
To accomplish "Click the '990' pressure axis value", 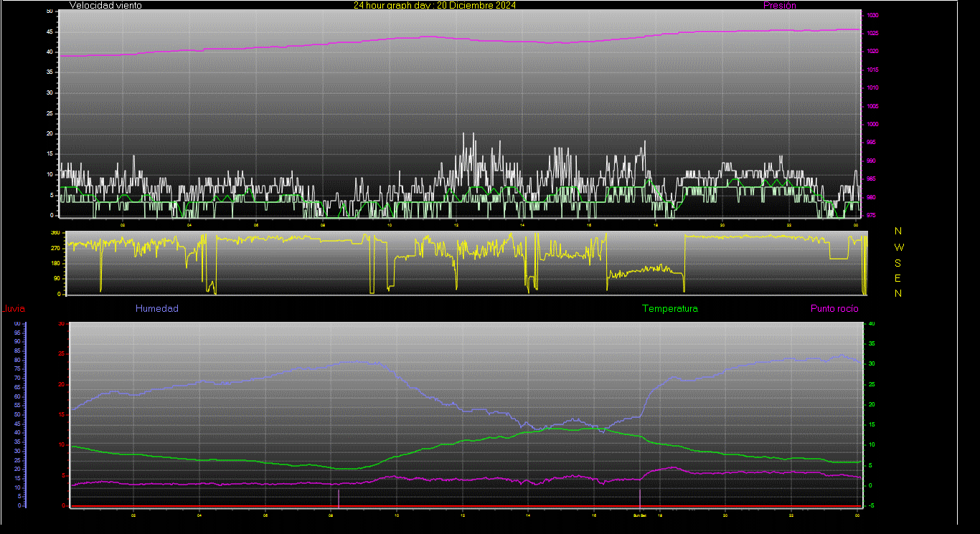I will click(x=872, y=161).
